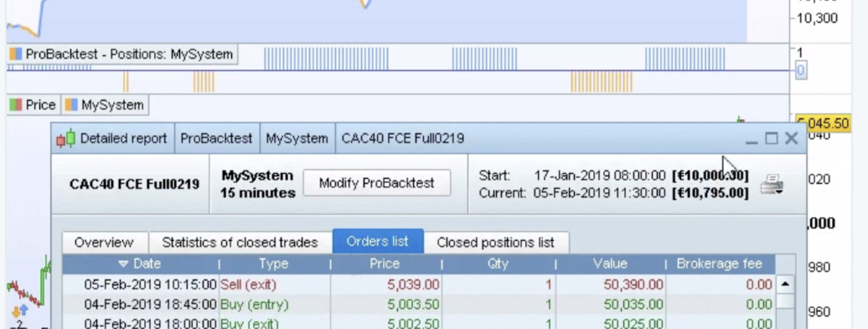Image resolution: width=868 pixels, height=329 pixels.
Task: Click the Current date 05-Feb-2019 11:30:00 value
Action: click(x=600, y=193)
